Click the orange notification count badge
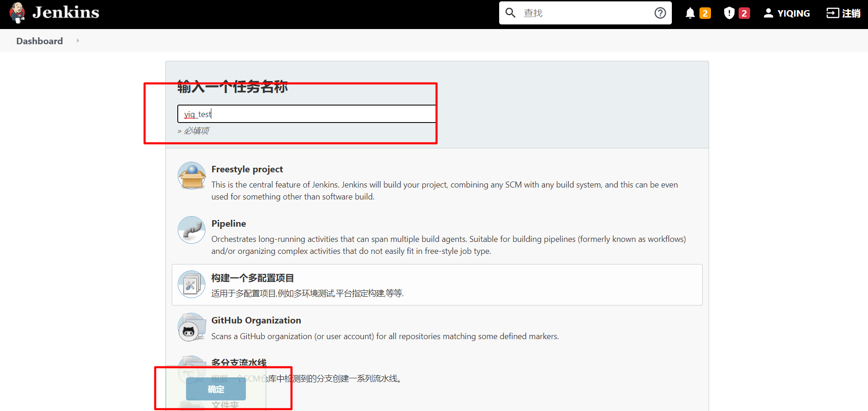The width and height of the screenshot is (868, 411). coord(705,13)
